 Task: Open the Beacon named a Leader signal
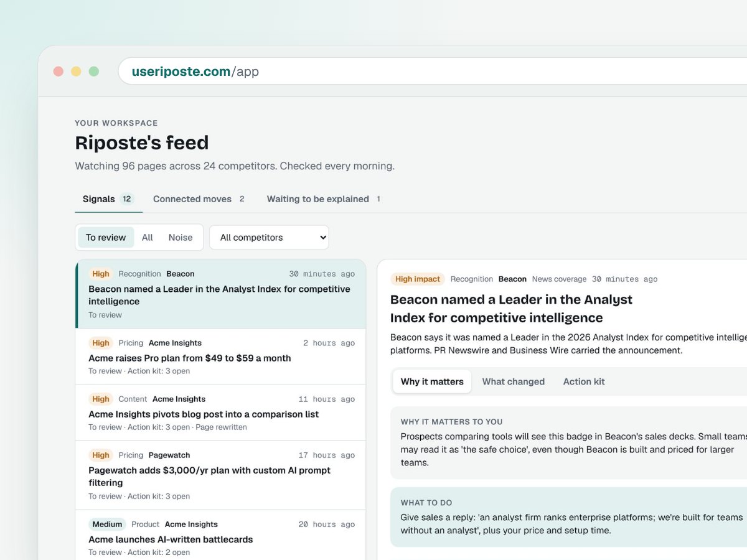point(220,294)
